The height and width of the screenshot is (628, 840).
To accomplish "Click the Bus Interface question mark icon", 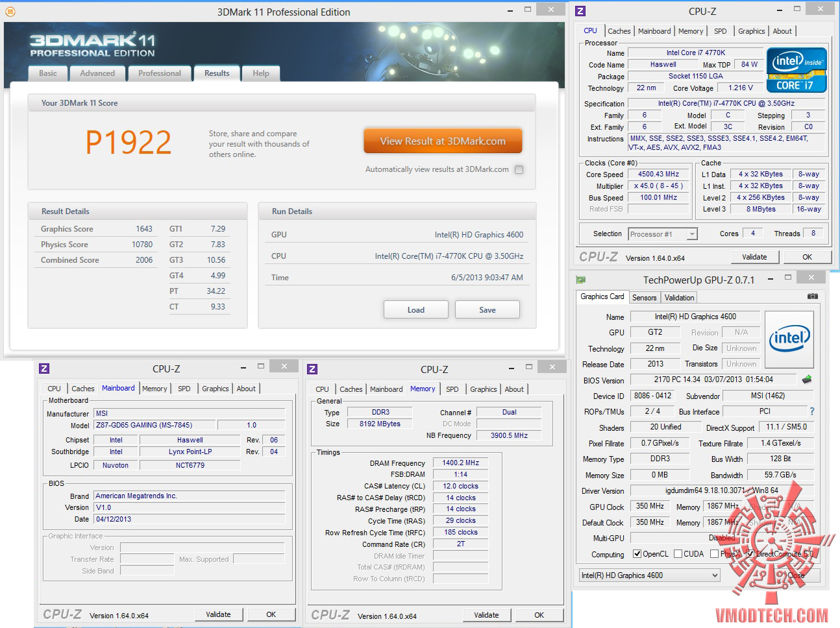I will (811, 411).
